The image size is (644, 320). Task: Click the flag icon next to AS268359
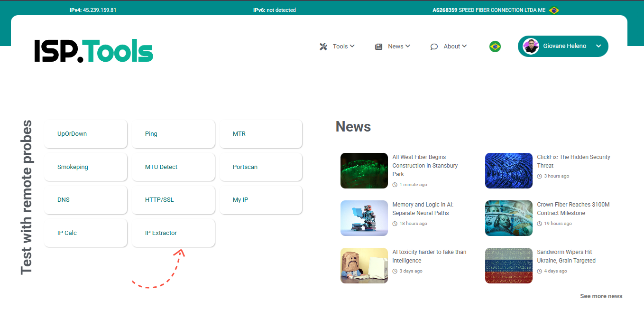coord(554,9)
